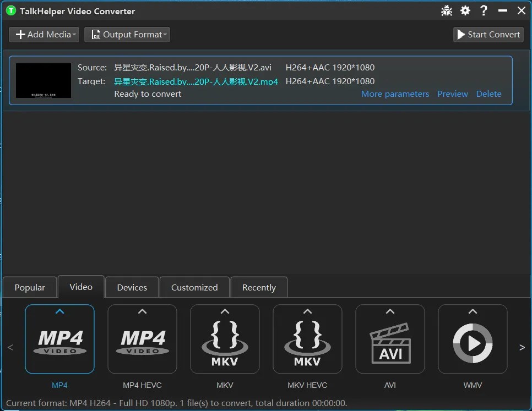The image size is (532, 411).
Task: Open the Output Format dropdown
Action: [127, 34]
